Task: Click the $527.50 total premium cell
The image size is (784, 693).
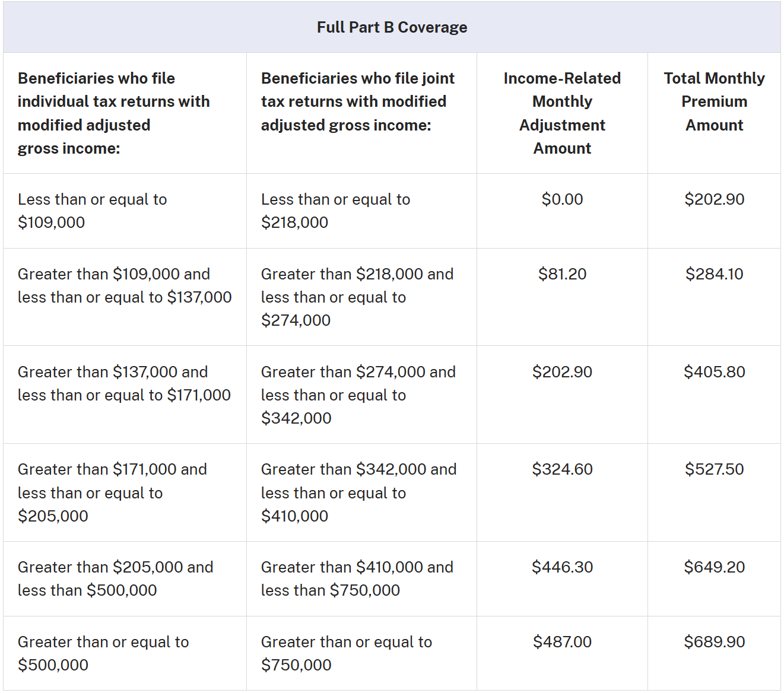Action: click(714, 469)
